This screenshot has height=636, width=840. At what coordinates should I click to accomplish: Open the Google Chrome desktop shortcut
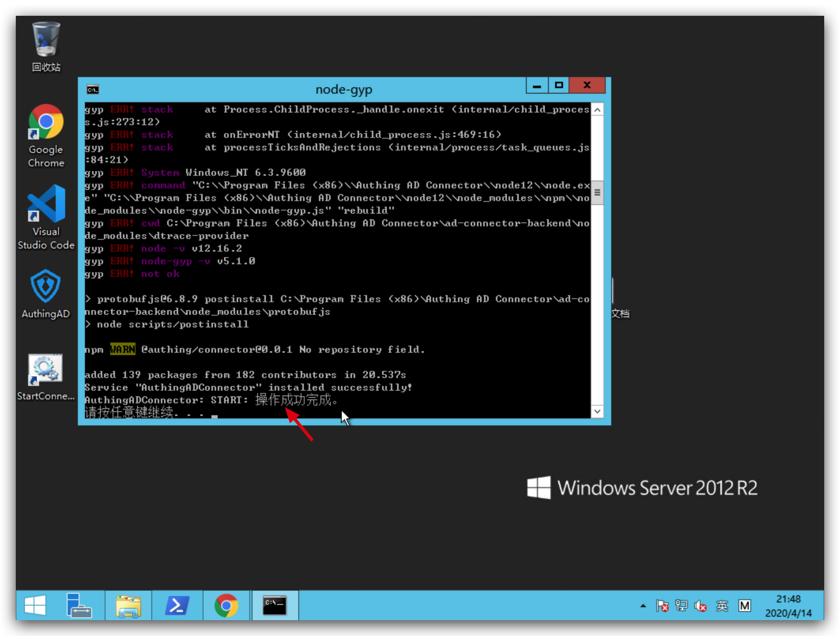click(46, 122)
